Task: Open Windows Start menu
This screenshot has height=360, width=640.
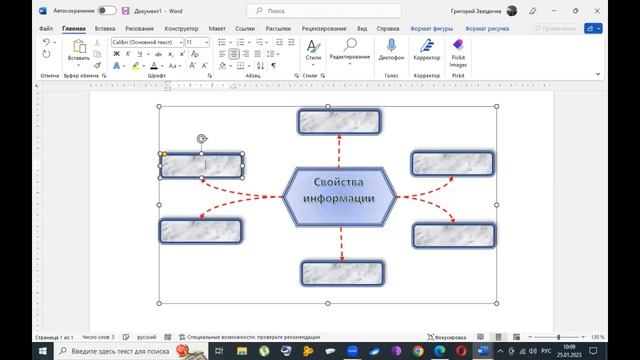Action: 42,351
